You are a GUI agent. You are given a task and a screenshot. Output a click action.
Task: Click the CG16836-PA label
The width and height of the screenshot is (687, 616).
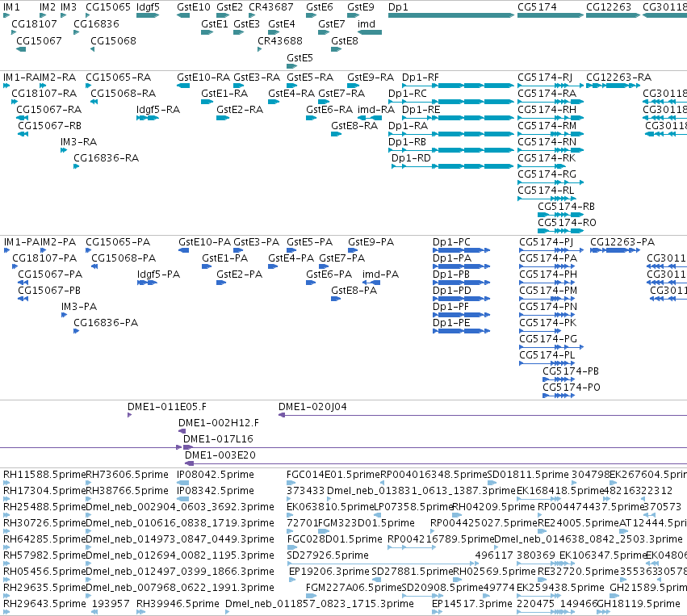(x=106, y=323)
